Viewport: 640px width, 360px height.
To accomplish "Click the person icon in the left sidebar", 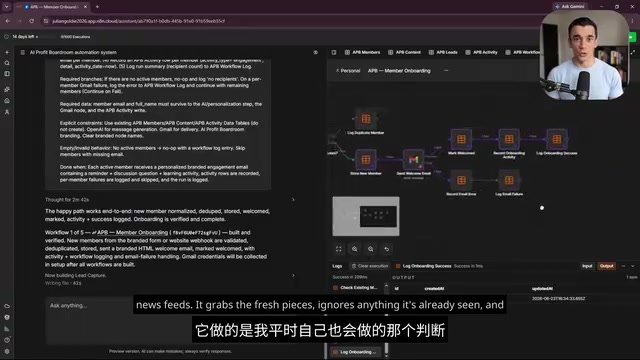I will click(x=7, y=111).
